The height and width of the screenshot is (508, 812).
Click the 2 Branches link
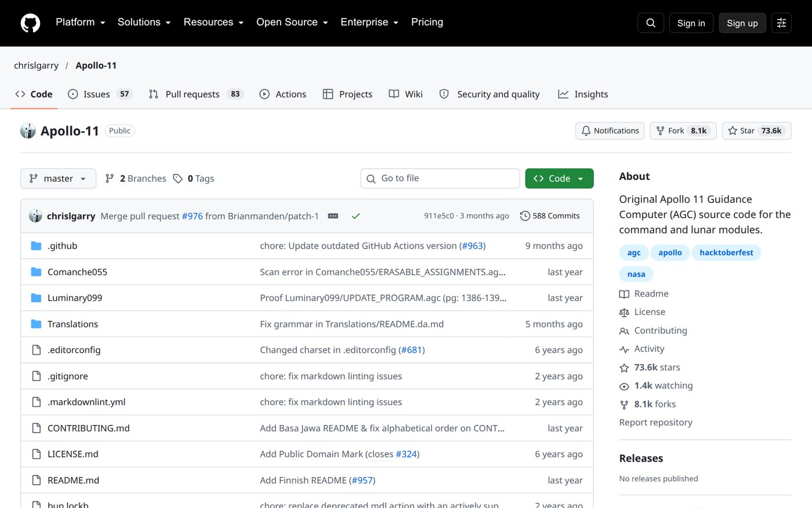pyautogui.click(x=136, y=179)
